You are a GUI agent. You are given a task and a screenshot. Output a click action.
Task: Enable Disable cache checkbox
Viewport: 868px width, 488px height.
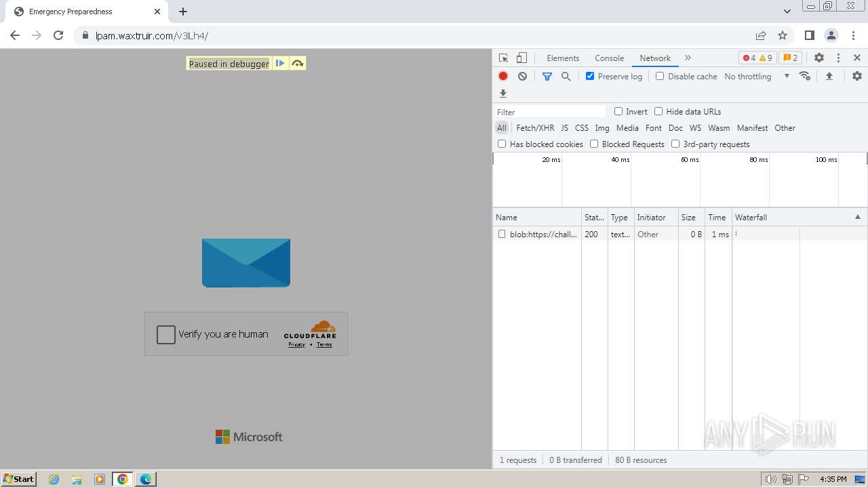point(660,76)
